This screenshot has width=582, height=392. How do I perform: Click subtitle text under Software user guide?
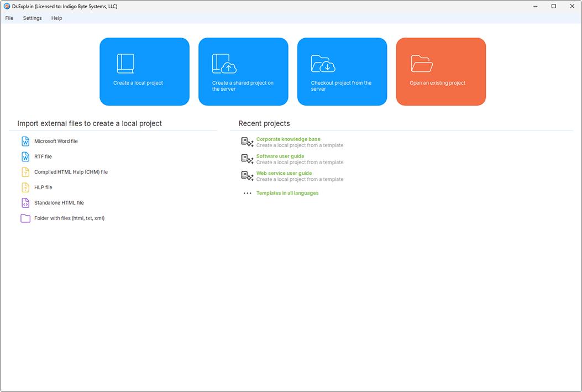click(x=300, y=163)
